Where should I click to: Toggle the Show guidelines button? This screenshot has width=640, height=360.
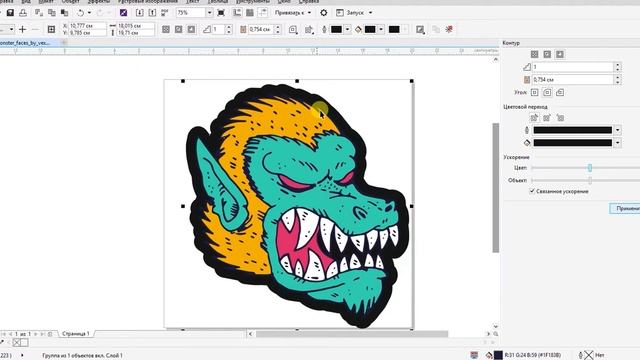pos(263,13)
